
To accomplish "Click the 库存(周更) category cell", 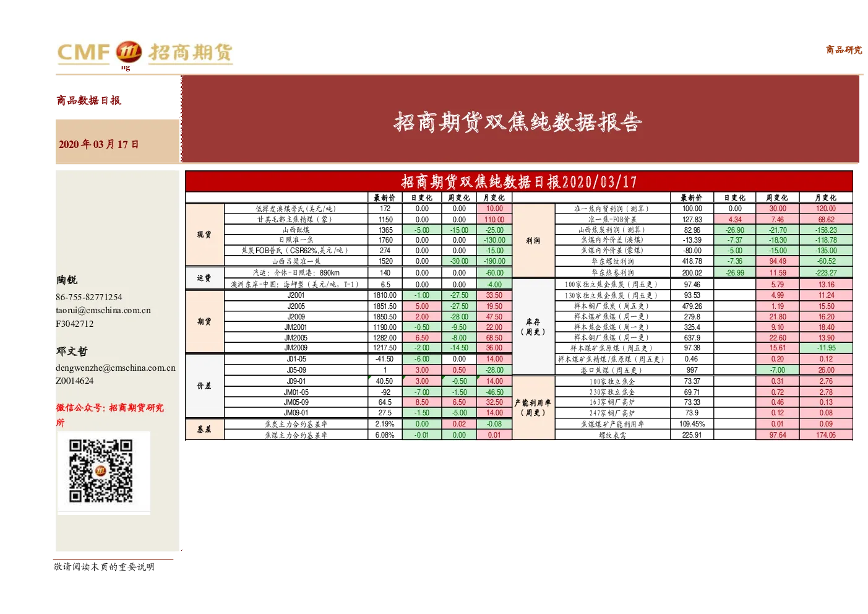I will pyautogui.click(x=533, y=327).
